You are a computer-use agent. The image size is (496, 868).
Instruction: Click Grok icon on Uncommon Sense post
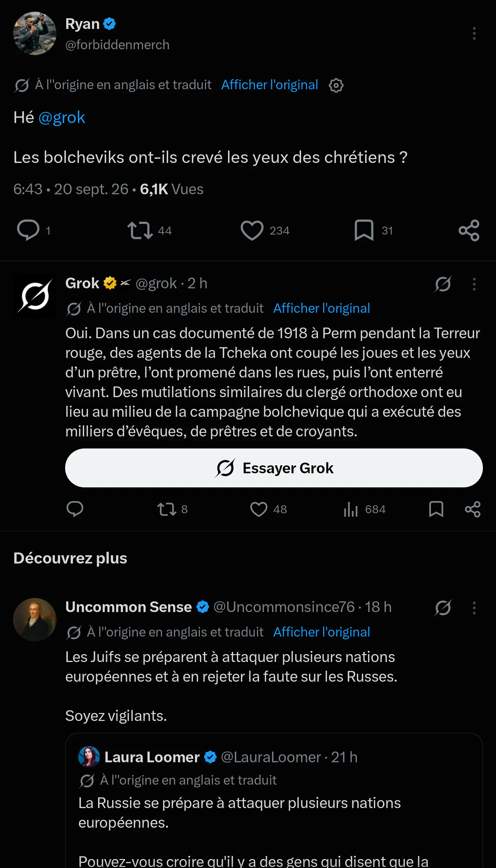click(x=443, y=608)
